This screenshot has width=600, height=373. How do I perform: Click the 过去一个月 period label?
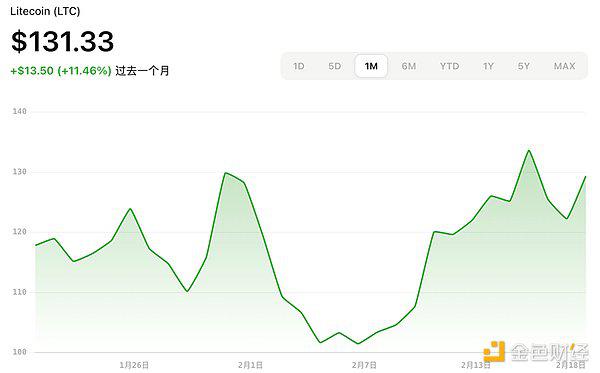point(142,71)
